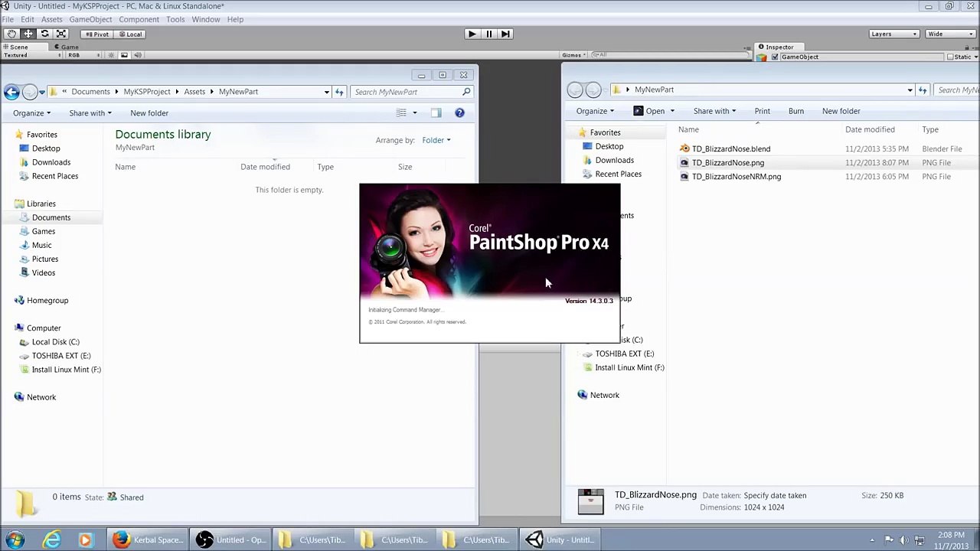Select Homegroup in the navigation pane
This screenshot has height=551, width=980.
click(x=47, y=300)
